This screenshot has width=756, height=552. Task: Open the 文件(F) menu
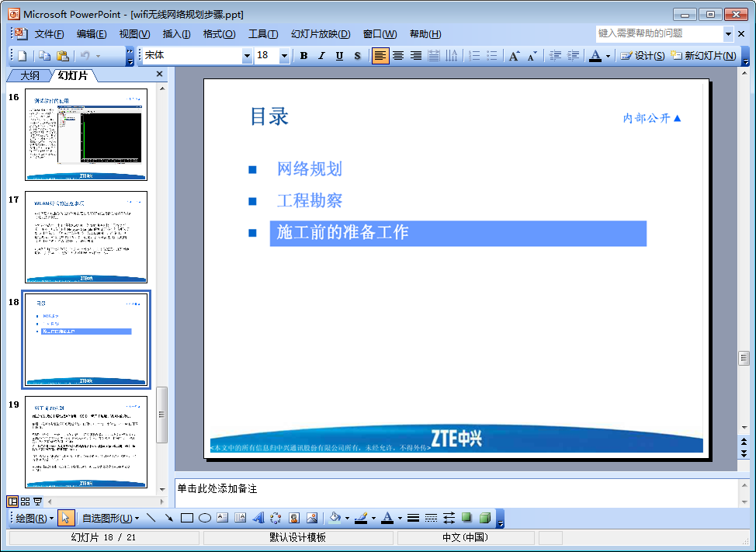coord(49,34)
